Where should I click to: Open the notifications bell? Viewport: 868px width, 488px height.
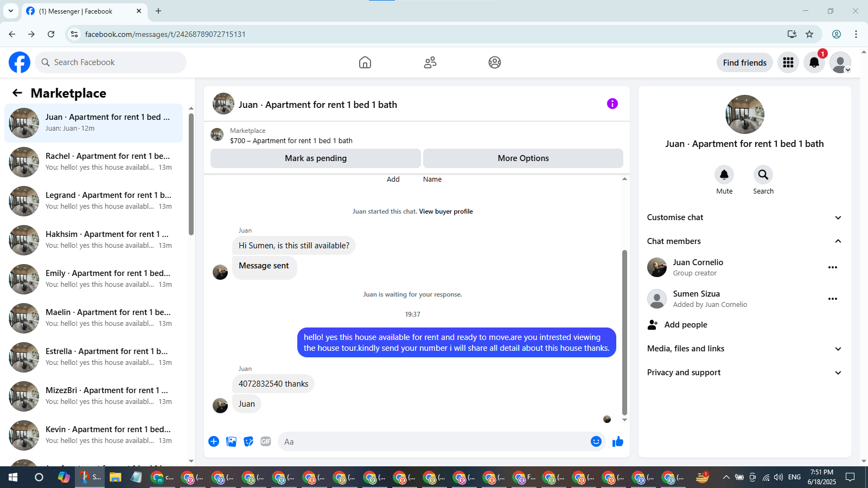tap(814, 62)
